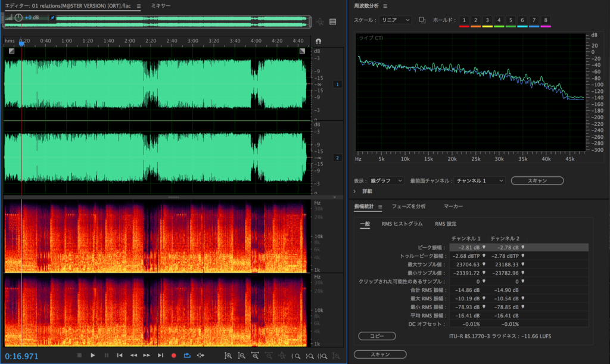Toggle skip selection icon
Image resolution: width=610 pixels, height=364 pixels.
coord(201,355)
